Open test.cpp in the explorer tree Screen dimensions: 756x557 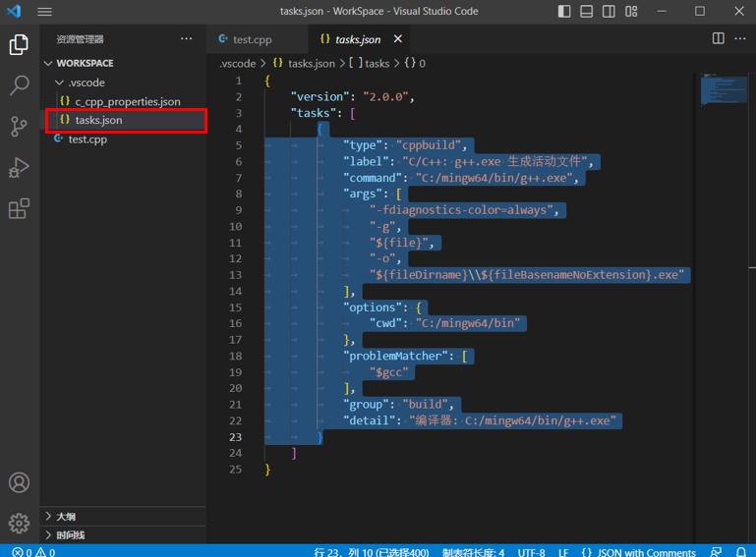[x=123, y=139]
